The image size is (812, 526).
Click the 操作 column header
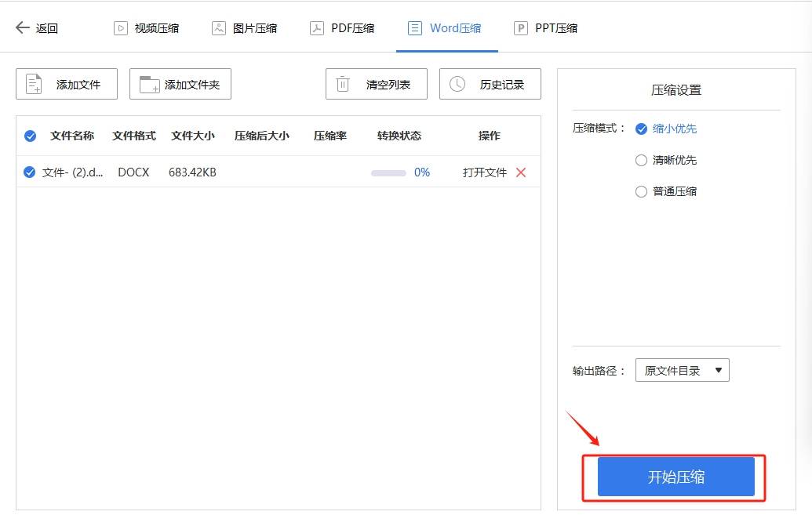point(490,136)
